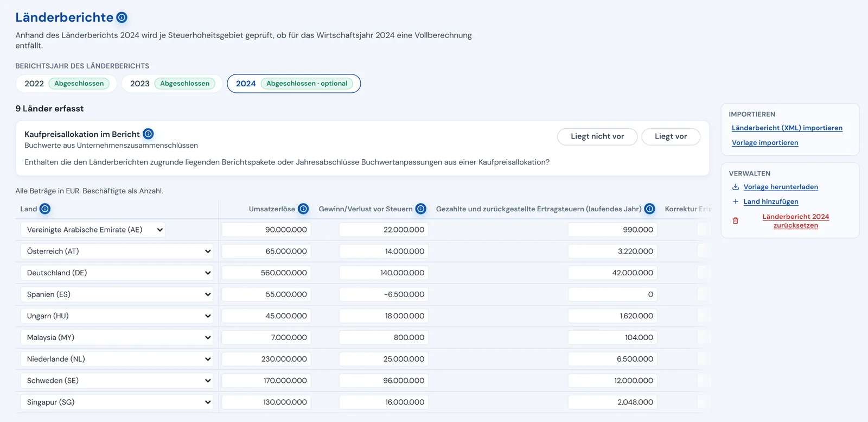Expand the Spanien (ES) country dropdown
The height and width of the screenshot is (422, 868).
[117, 294]
